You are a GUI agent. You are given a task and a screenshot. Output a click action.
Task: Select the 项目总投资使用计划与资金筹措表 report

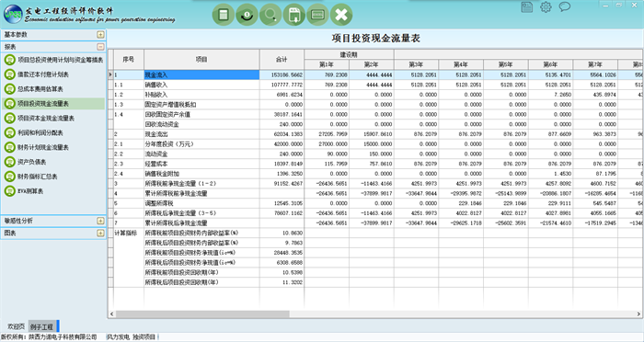pyautogui.click(x=60, y=60)
